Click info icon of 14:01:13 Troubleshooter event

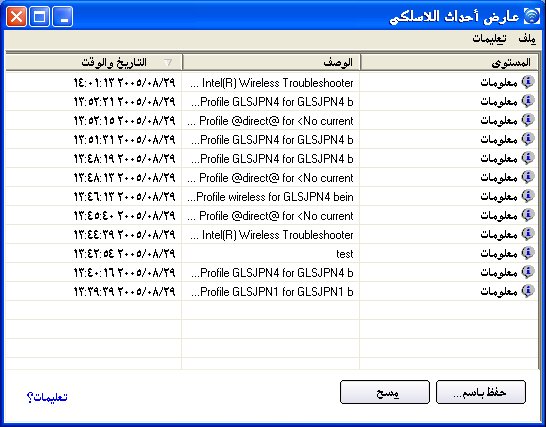click(x=528, y=82)
